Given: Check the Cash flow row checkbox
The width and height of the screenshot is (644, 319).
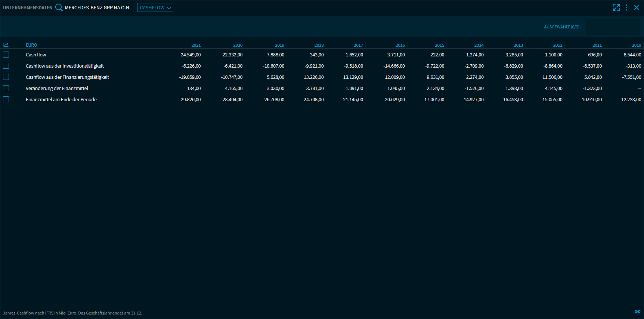Looking at the screenshot, I should pyautogui.click(x=6, y=55).
